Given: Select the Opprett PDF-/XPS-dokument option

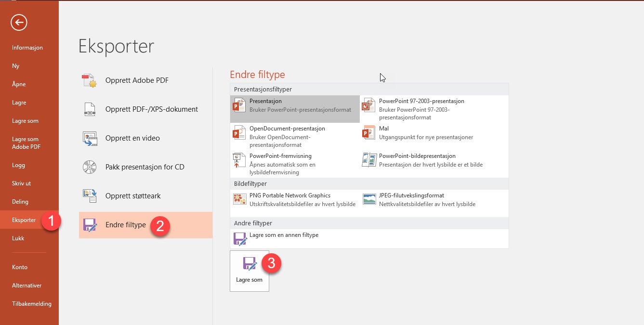Looking at the screenshot, I should 145,109.
